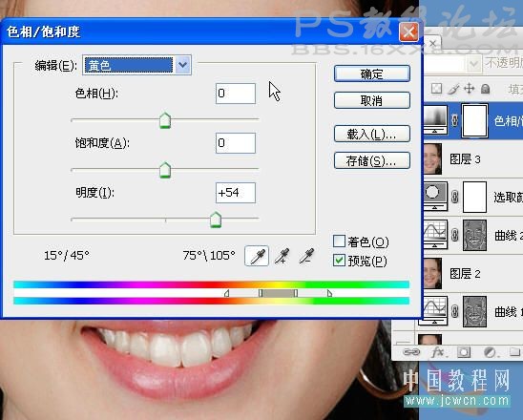Click lock all padlock icon

pos(486,89)
